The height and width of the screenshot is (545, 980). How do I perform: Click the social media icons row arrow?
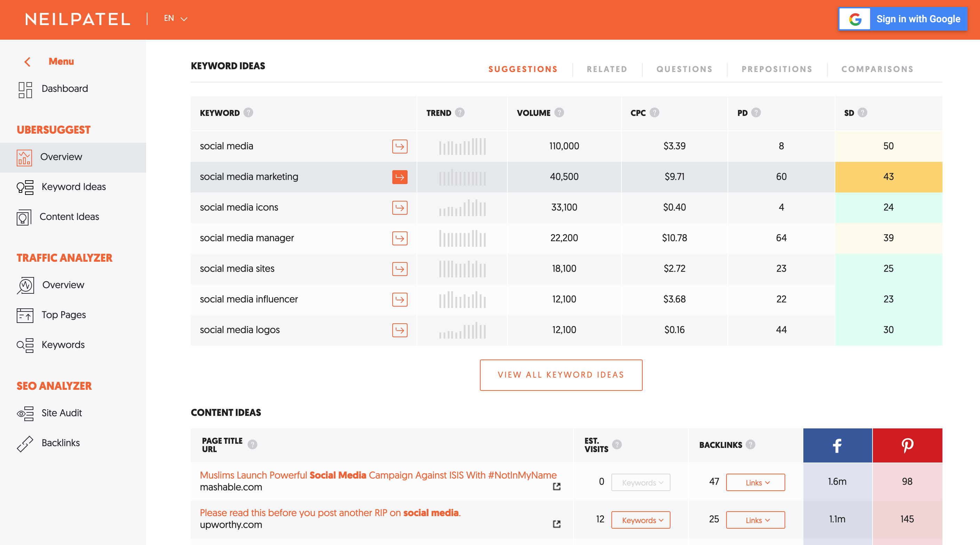coord(400,207)
